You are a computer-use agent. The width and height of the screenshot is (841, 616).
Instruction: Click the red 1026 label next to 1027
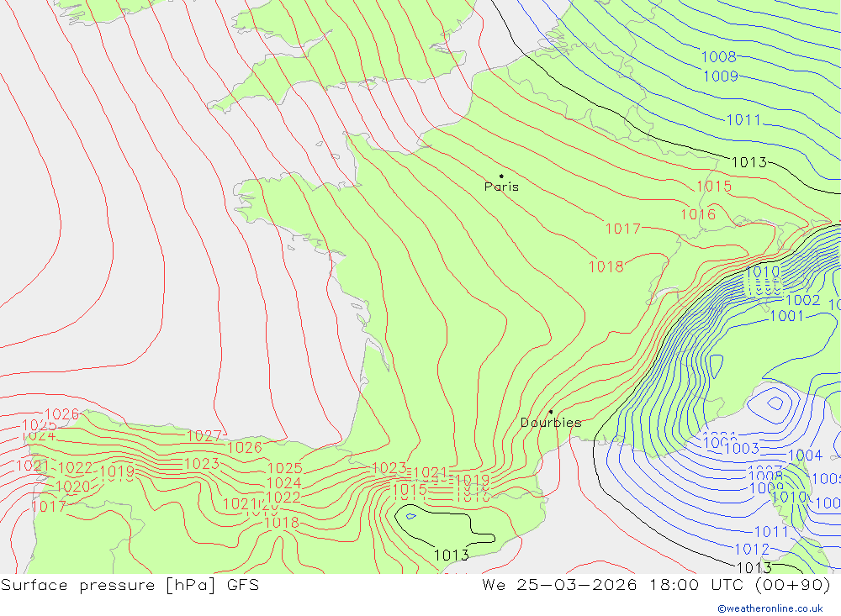(245, 448)
